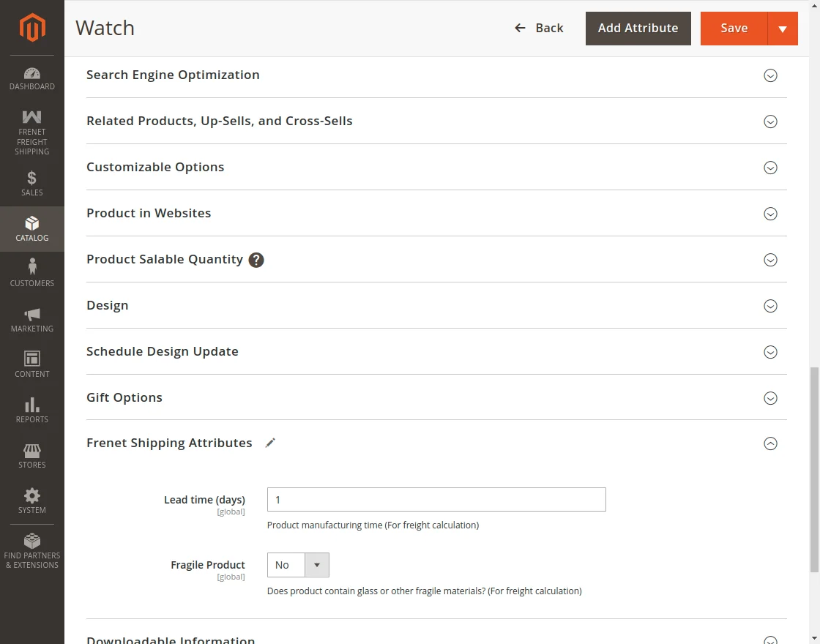The height and width of the screenshot is (644, 820).
Task: Click the Lead time days field
Action: point(436,499)
